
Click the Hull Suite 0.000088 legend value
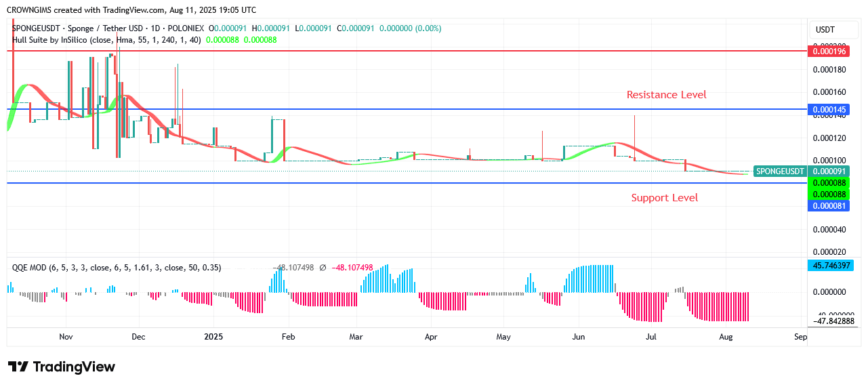click(223, 40)
